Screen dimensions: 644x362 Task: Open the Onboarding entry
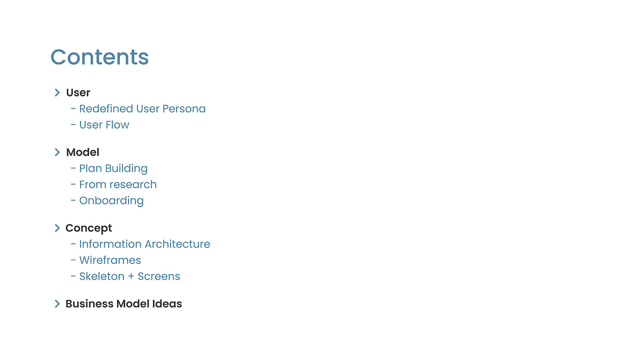click(x=111, y=201)
